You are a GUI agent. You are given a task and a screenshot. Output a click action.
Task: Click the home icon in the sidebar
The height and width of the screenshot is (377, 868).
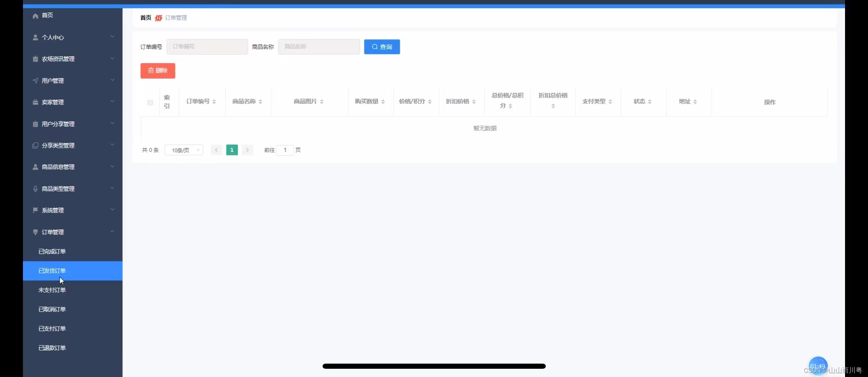[x=35, y=16]
